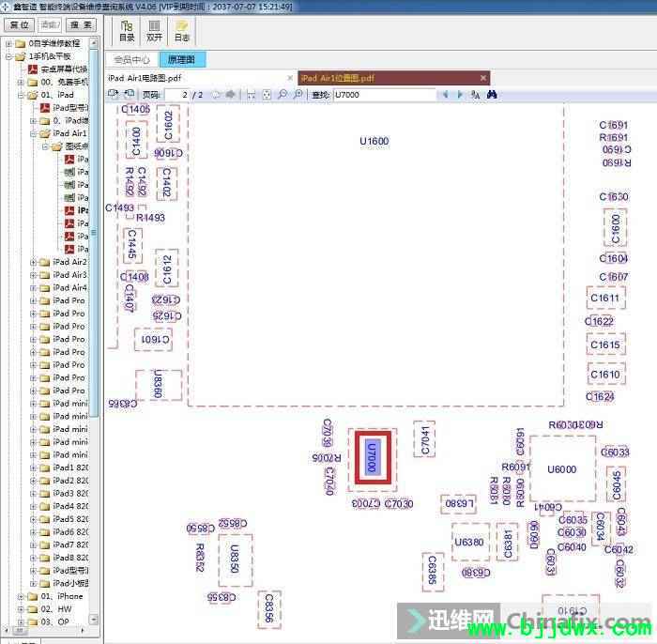Expand the 02、HW folder node
657x644 pixels.
(20, 609)
